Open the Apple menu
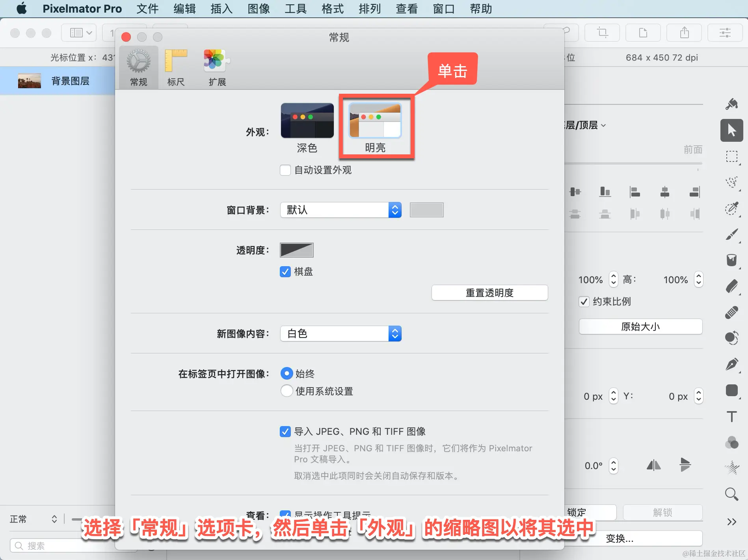 click(x=22, y=9)
